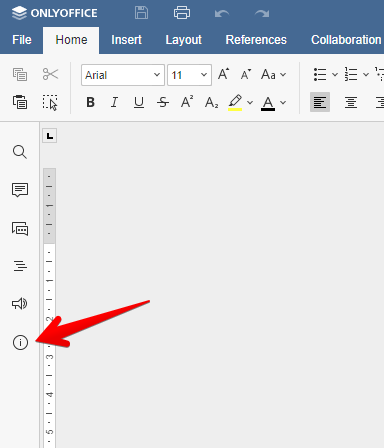Click the Save icon in title bar

pos(141,13)
